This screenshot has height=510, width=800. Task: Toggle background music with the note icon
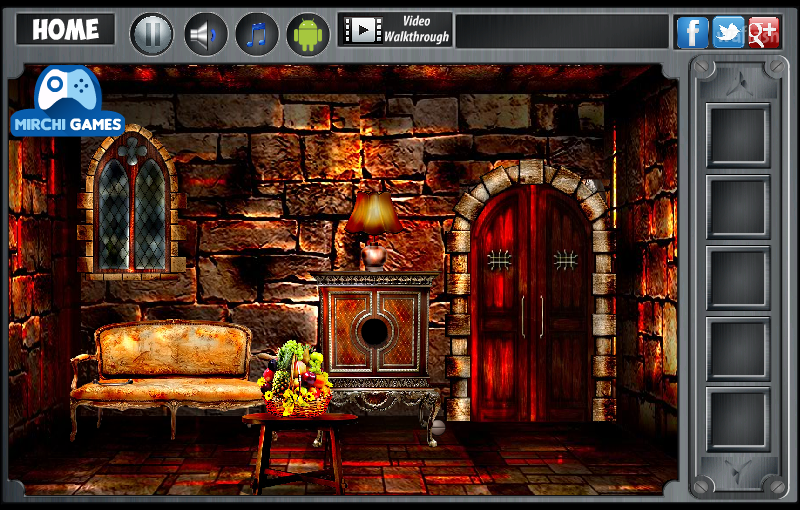(x=257, y=34)
